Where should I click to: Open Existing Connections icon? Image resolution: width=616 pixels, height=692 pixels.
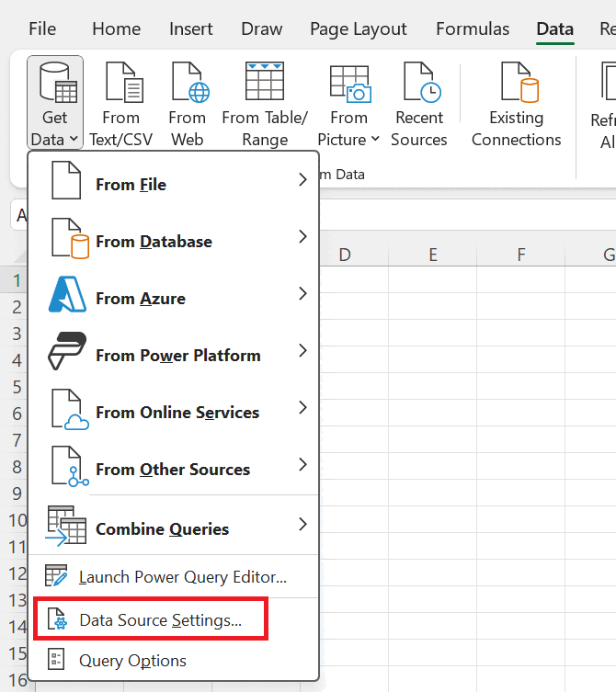[x=519, y=82]
